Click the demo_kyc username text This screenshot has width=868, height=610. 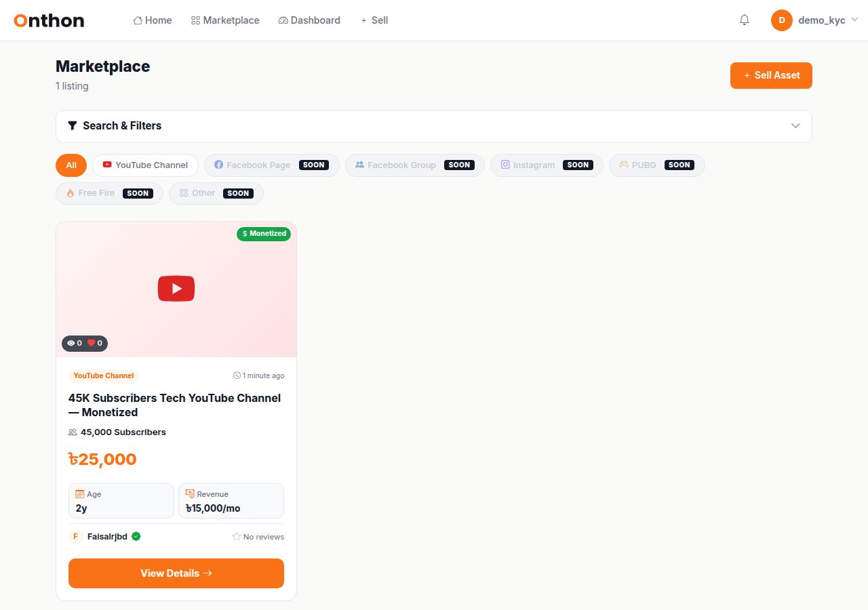pyautogui.click(x=822, y=20)
